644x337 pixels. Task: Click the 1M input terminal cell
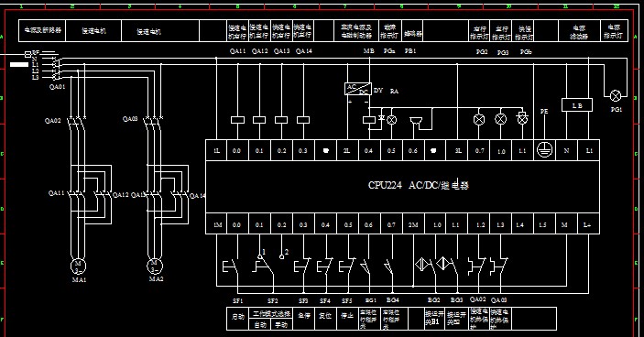click(217, 224)
